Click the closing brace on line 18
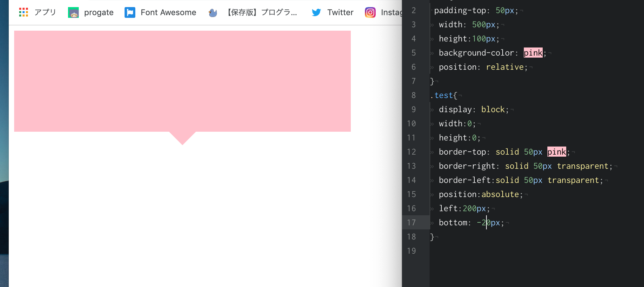644x287 pixels. [432, 237]
